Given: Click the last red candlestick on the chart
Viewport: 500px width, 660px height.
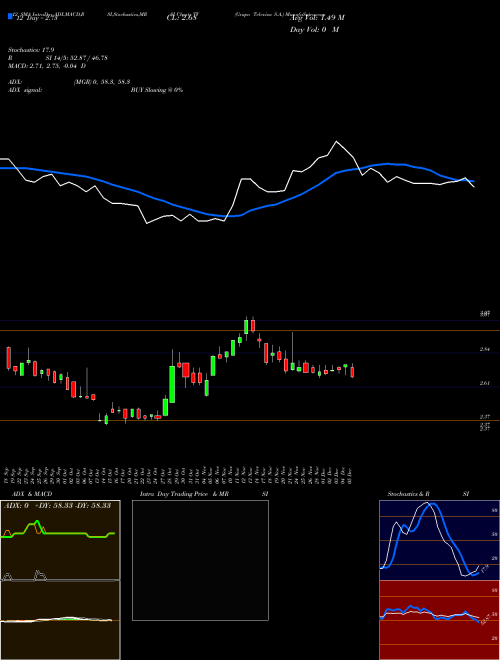Looking at the screenshot, I should (352, 372).
